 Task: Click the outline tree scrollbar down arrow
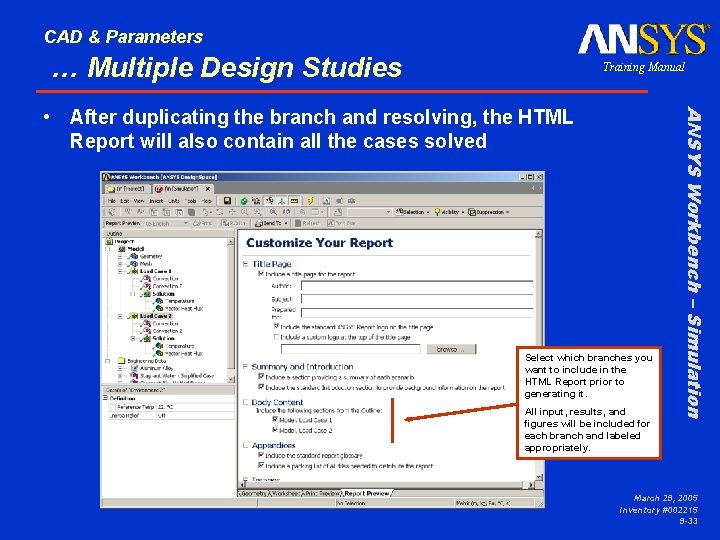pyautogui.click(x=231, y=379)
